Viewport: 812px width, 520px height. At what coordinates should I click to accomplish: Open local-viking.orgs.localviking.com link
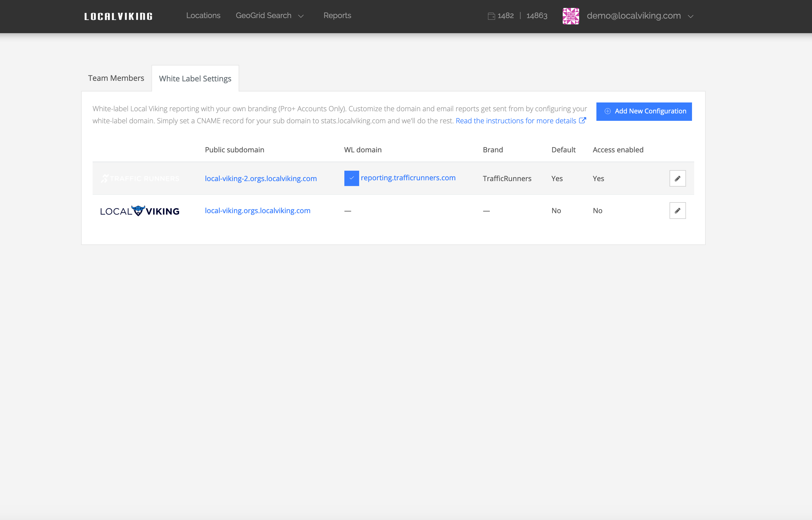pos(257,210)
